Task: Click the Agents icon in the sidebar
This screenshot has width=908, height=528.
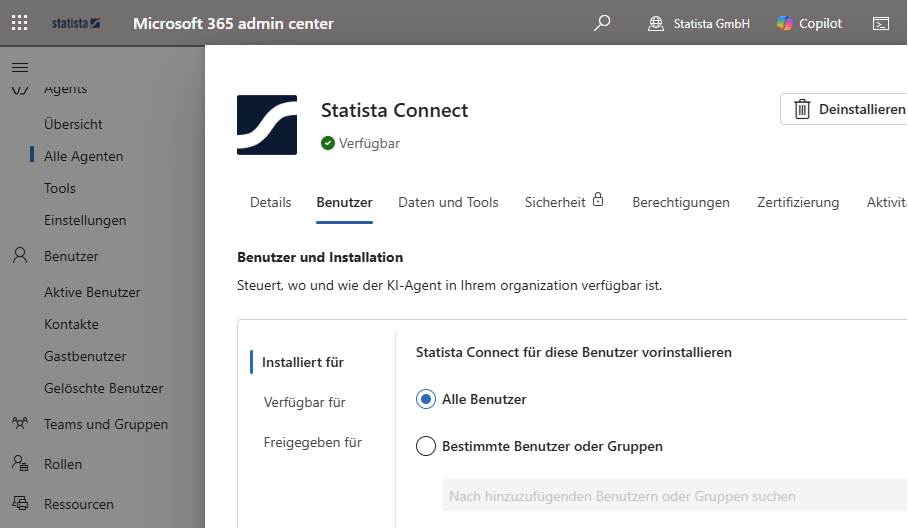Action: click(x=20, y=90)
